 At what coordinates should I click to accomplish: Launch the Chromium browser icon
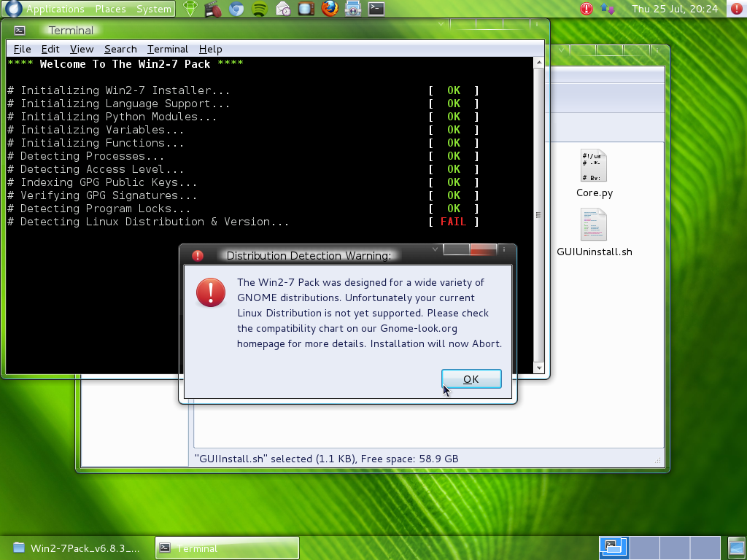(x=236, y=9)
